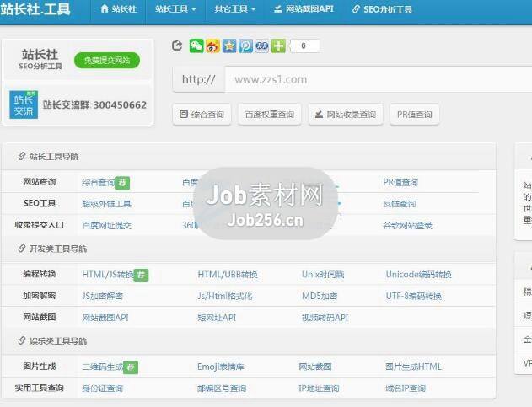Screen dimensions: 532x407
Task: Click the 综合查询 query button
Action: 202,115
